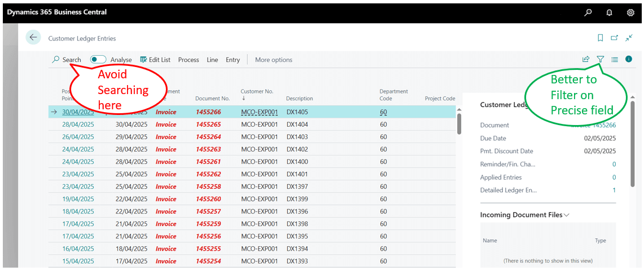Viewport: 644px width, 271px height.
Task: Open the Process menu
Action: [189, 60]
